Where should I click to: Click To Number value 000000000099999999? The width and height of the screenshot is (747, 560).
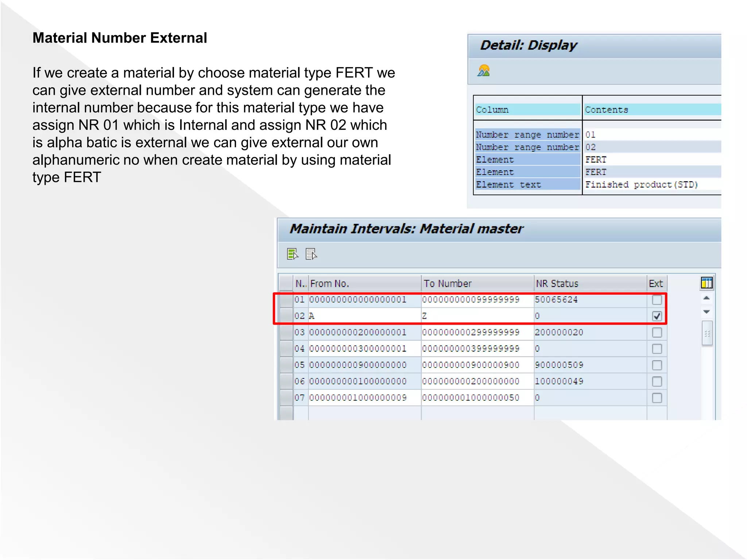(x=471, y=300)
